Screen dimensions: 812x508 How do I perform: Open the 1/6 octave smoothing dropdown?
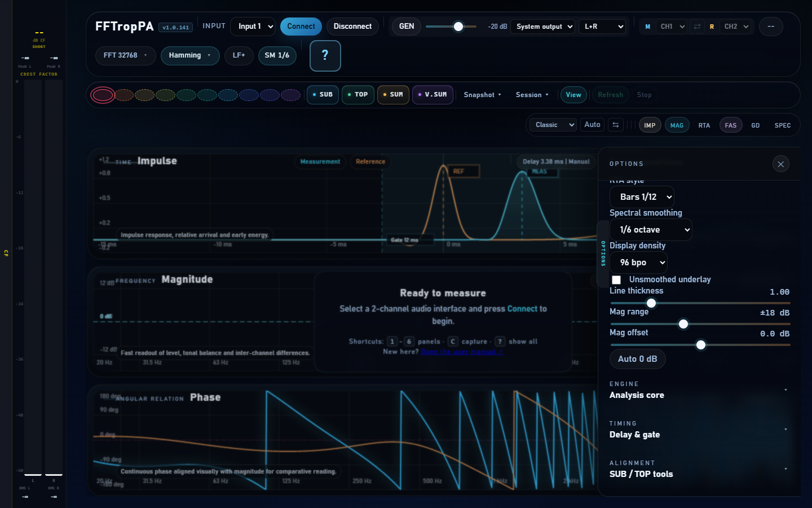coord(651,230)
